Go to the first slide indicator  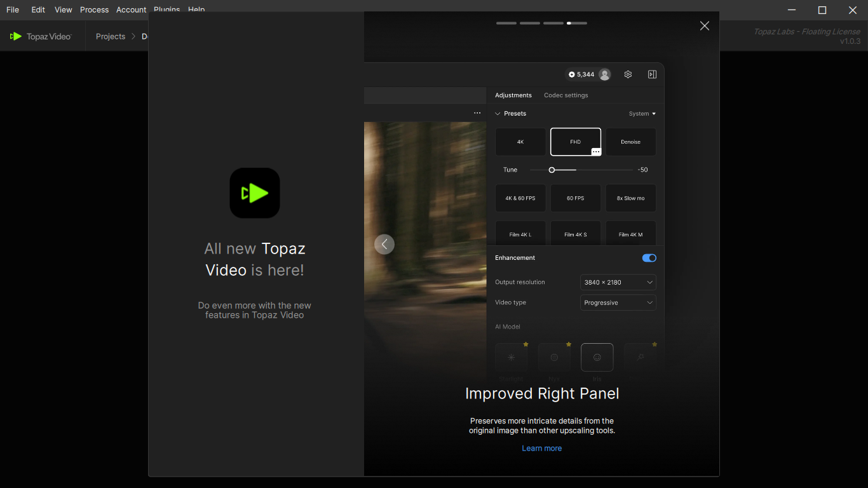point(506,23)
